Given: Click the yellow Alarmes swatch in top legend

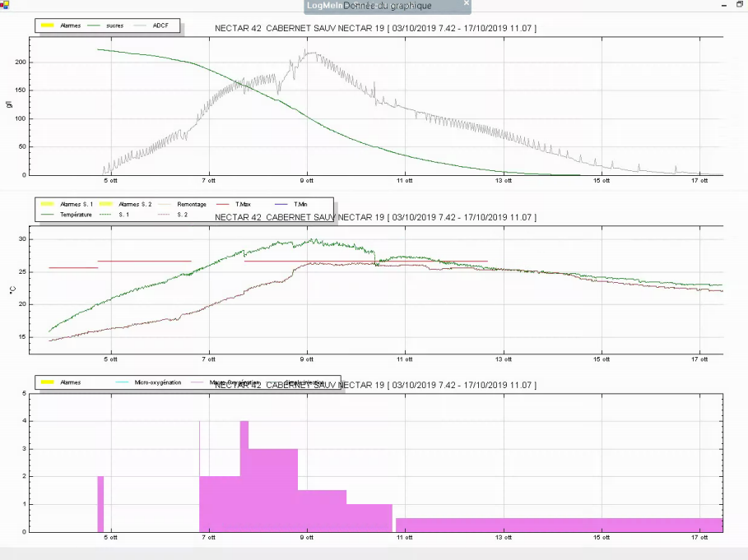Looking at the screenshot, I should [x=48, y=25].
